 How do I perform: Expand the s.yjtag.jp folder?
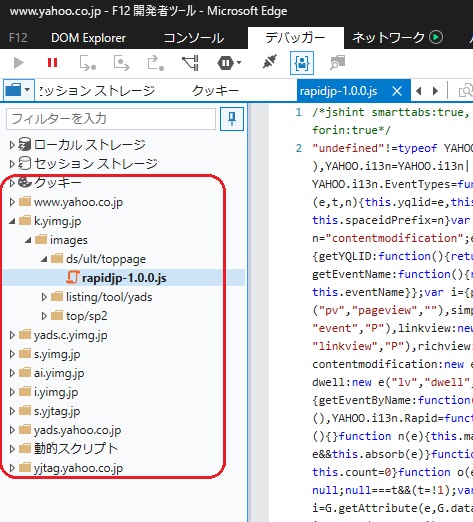coord(12,411)
